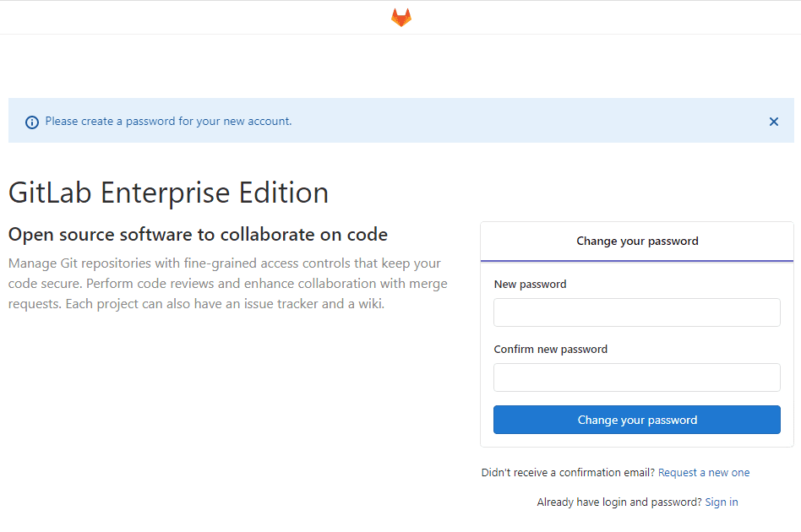This screenshot has width=801, height=532.
Task: Click the 'Please create a password' message text
Action: click(x=168, y=122)
